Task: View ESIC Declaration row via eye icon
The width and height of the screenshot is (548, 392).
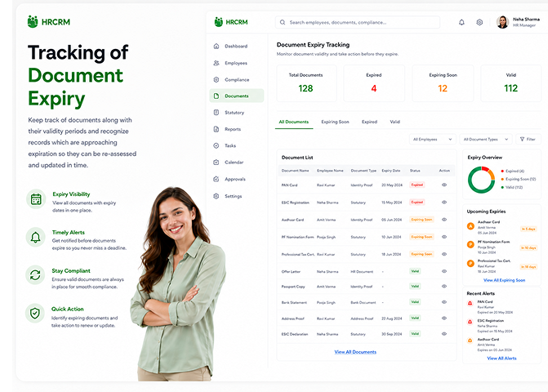Action: click(444, 334)
